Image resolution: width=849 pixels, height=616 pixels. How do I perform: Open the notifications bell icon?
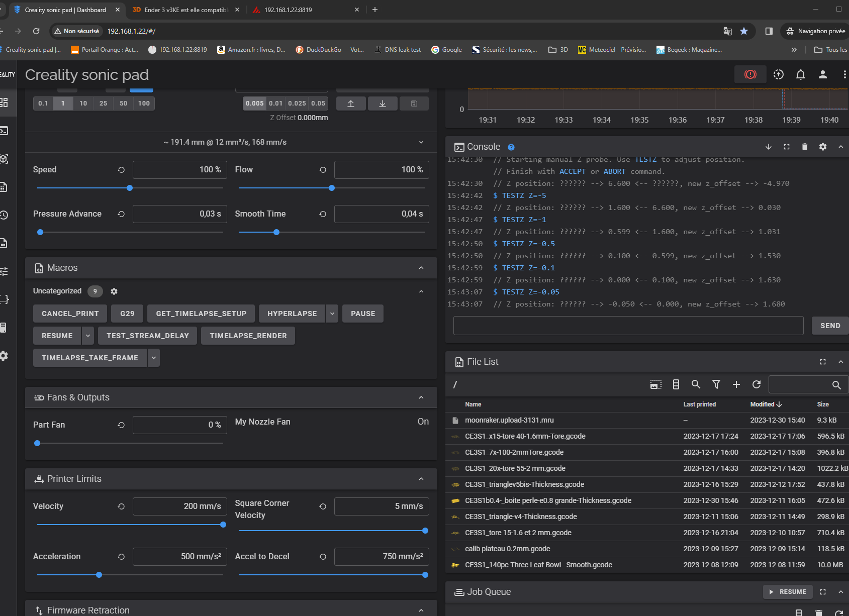(800, 74)
